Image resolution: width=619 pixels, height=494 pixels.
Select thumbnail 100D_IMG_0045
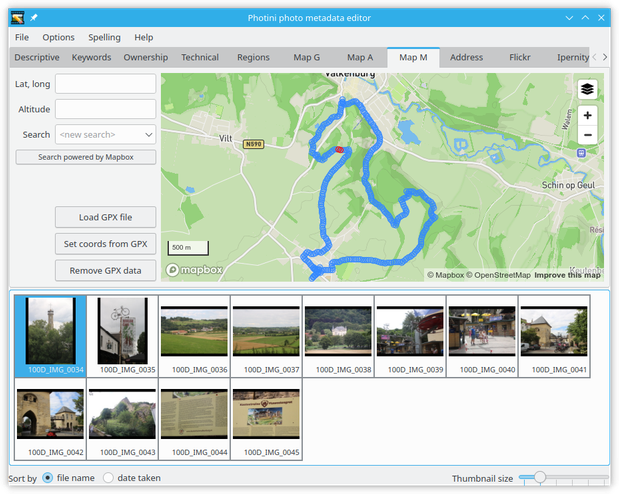[x=266, y=419]
